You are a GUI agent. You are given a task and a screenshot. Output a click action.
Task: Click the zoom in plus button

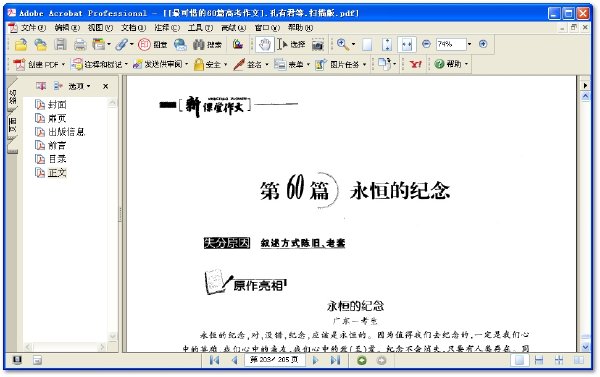[483, 44]
